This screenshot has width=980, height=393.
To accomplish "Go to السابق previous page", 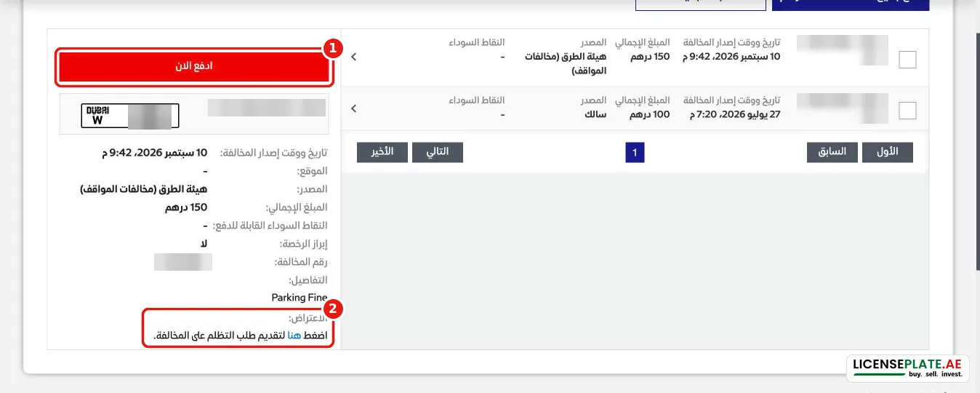I will click(832, 152).
